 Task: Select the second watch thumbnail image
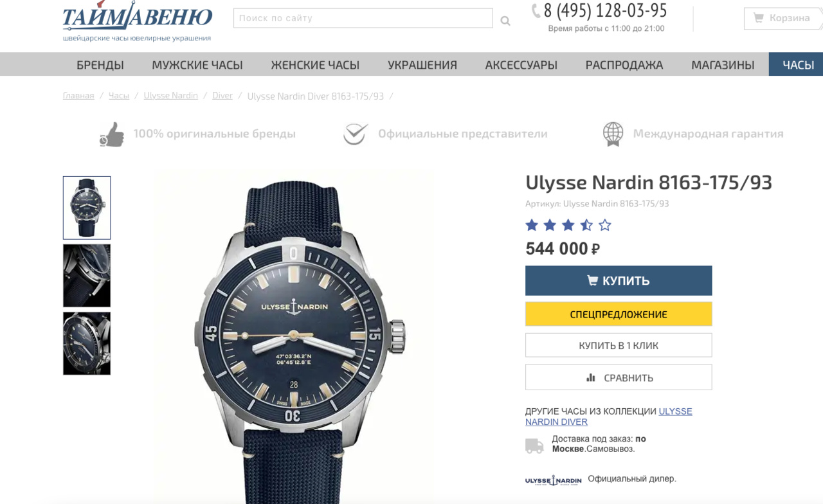(x=87, y=276)
